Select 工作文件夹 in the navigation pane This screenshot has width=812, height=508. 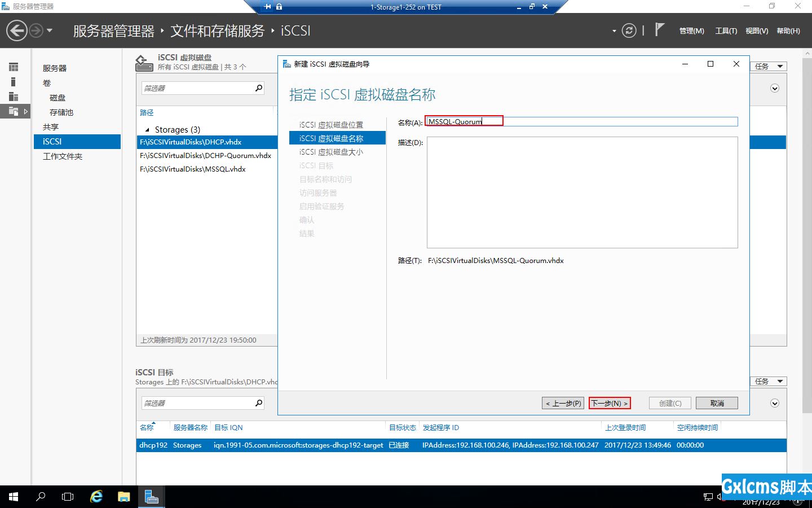(x=63, y=156)
